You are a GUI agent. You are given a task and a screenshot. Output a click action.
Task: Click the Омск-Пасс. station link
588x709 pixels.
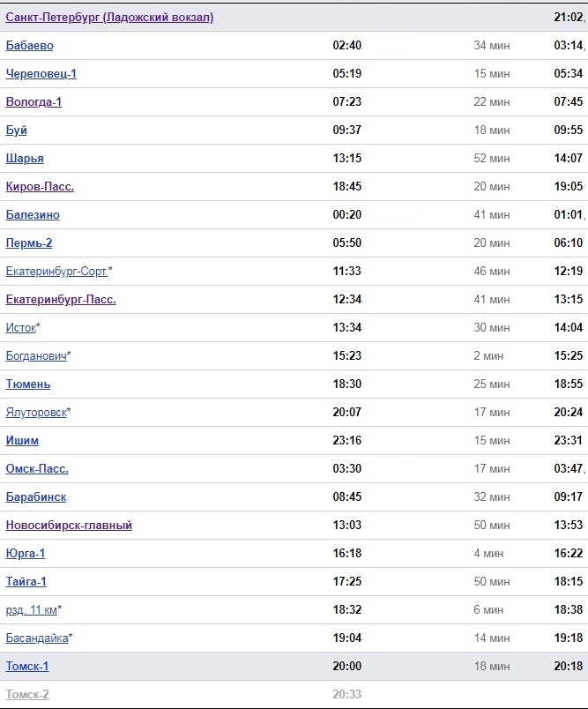(37, 469)
